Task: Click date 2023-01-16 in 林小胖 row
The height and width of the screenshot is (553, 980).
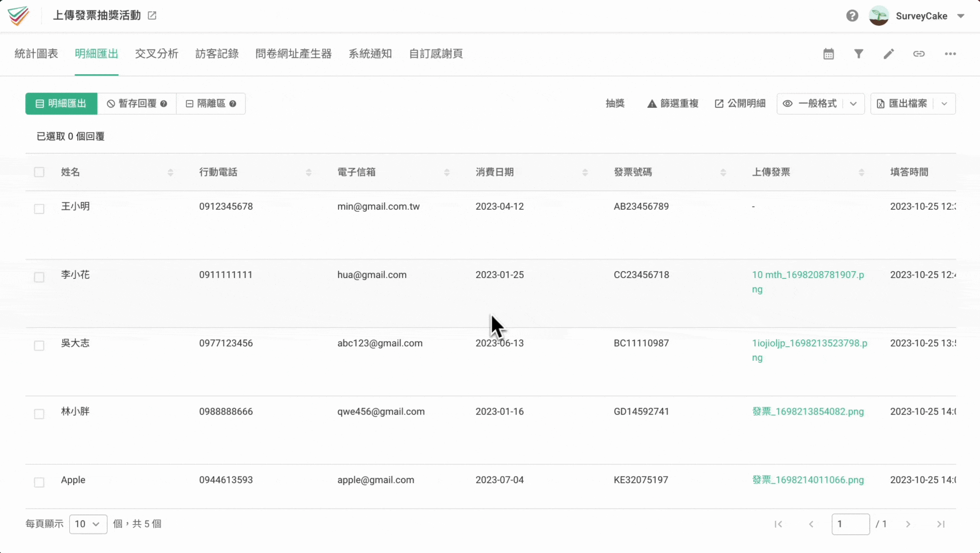Action: pyautogui.click(x=499, y=412)
